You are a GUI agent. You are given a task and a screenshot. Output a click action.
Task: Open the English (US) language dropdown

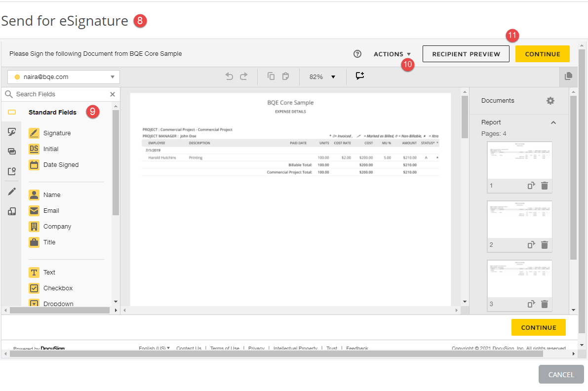coord(154,348)
